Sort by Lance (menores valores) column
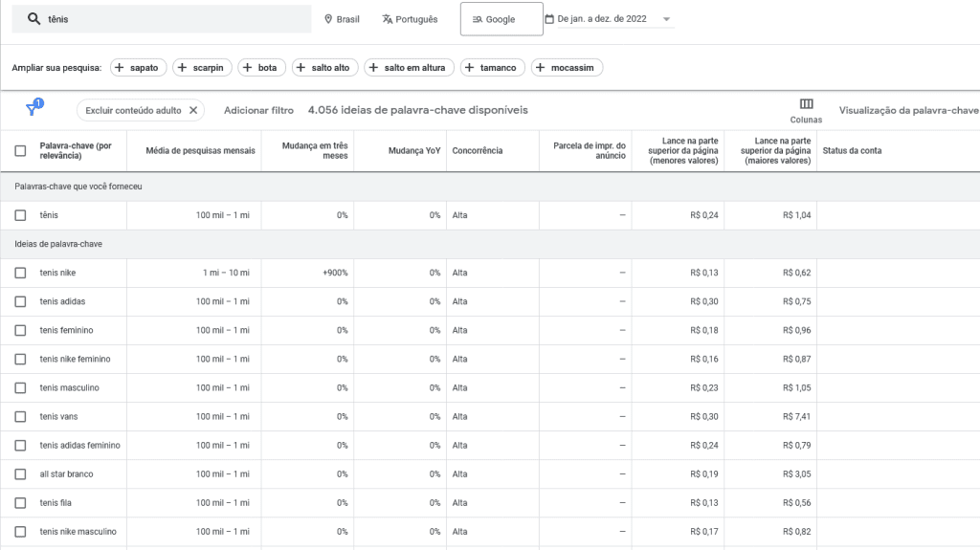 point(683,150)
